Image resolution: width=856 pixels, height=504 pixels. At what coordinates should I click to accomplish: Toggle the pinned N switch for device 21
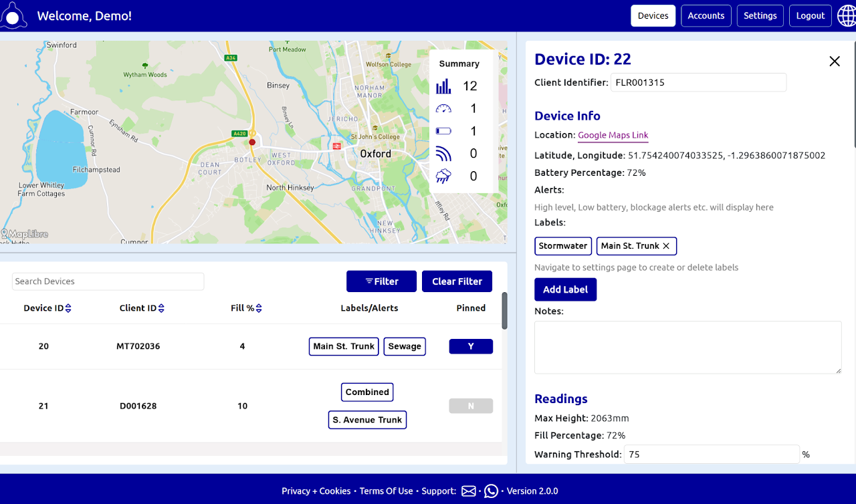click(471, 406)
